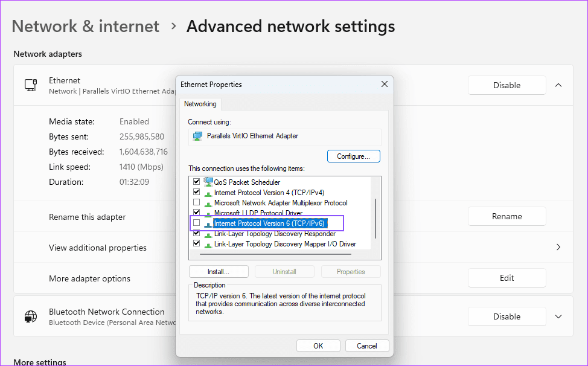Image resolution: width=588 pixels, height=366 pixels.
Task: Uncheck the QoS Packet Scheduler checkbox
Action: tap(197, 182)
